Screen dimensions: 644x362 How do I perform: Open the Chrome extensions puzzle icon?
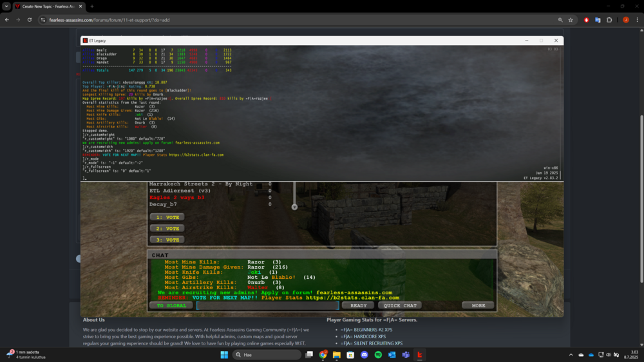coord(609,20)
